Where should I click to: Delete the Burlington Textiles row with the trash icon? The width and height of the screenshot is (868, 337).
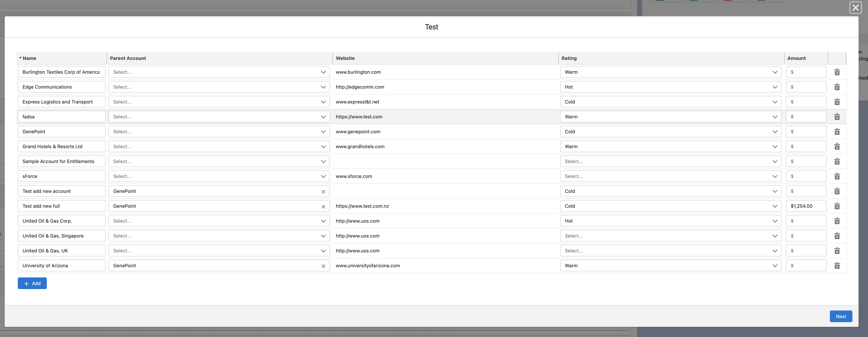[x=837, y=72]
